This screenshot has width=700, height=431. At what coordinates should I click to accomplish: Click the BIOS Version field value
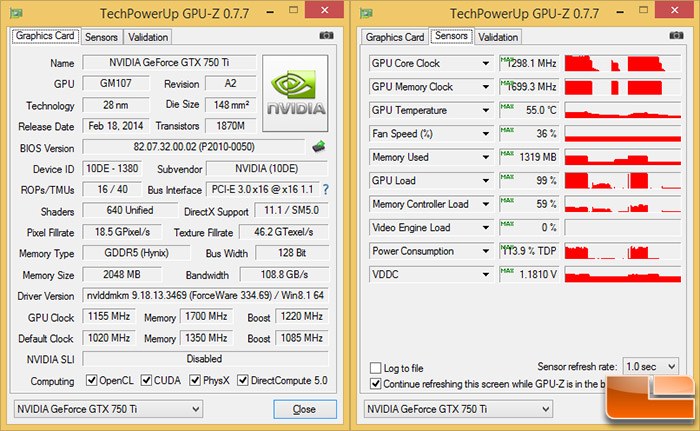pos(194,147)
